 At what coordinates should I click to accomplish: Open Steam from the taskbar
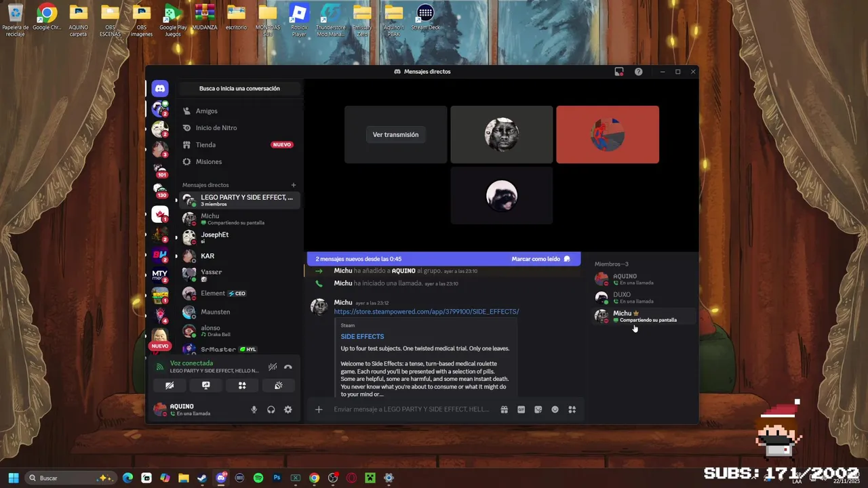click(x=202, y=478)
